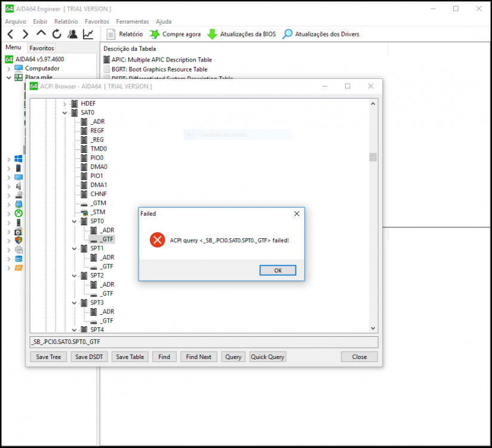Click the Query button

point(233,357)
